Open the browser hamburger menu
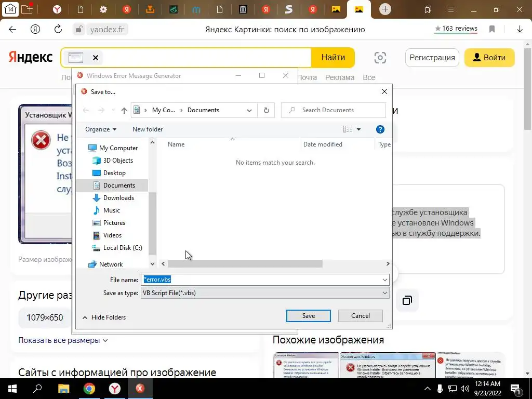The width and height of the screenshot is (532, 399). pos(451,9)
